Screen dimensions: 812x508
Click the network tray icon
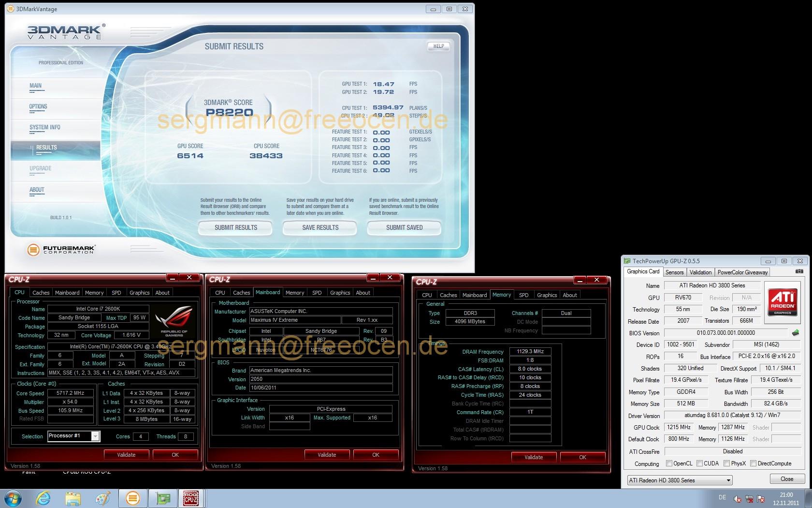[749, 499]
